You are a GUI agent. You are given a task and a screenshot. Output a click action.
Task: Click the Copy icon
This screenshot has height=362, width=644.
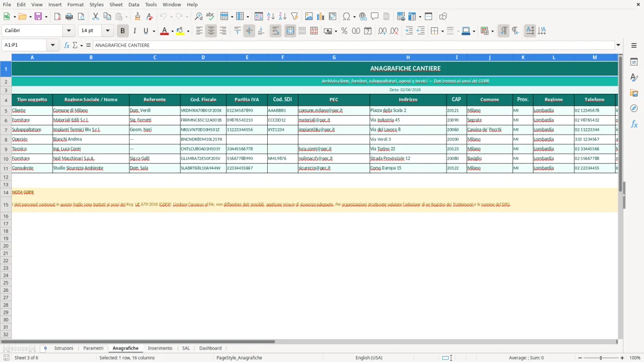(x=107, y=17)
